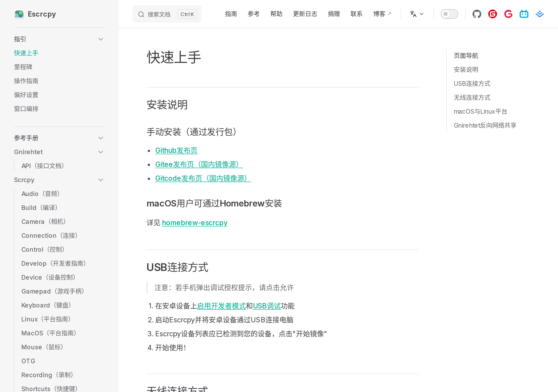This screenshot has width=558, height=392.
Task: Click the magnifier icon in search box
Action: 141,14
